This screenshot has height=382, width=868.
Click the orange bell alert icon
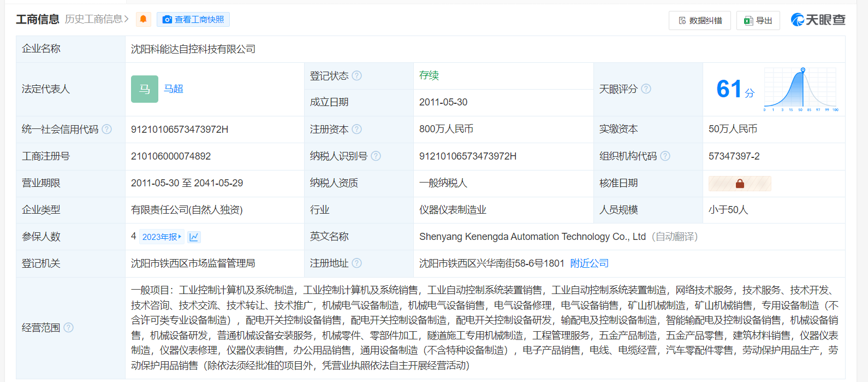(x=143, y=20)
